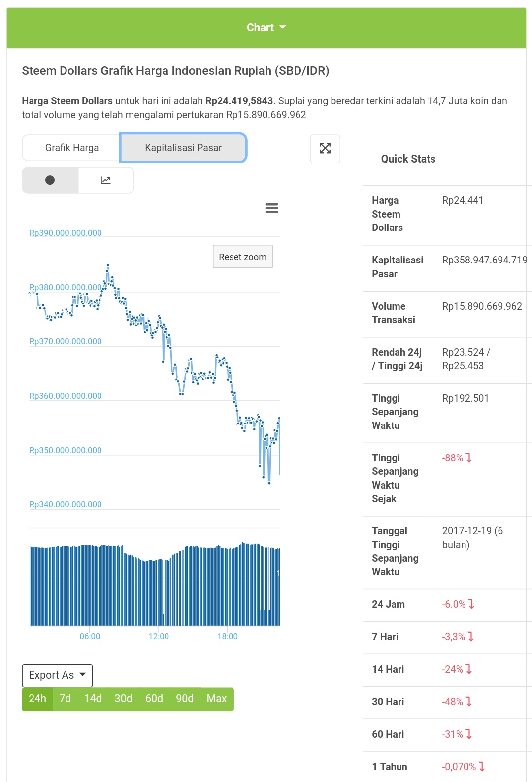Click the fullscreen expand chart icon
Image resolution: width=532 pixels, height=782 pixels.
tap(325, 148)
